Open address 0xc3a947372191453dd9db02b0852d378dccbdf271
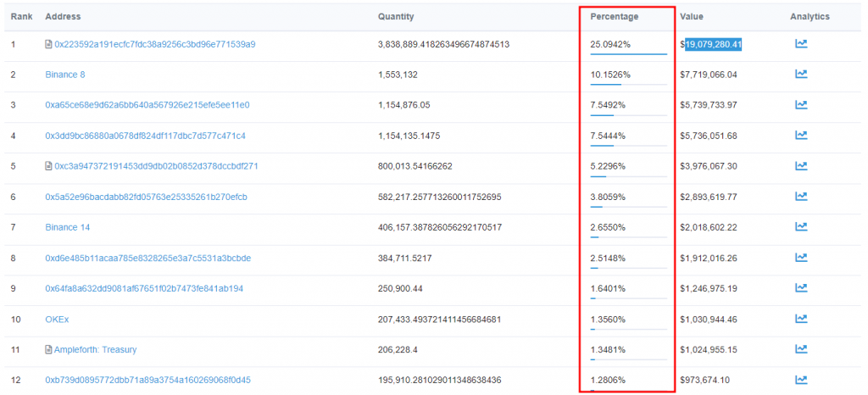The image size is (868, 395). click(x=156, y=166)
